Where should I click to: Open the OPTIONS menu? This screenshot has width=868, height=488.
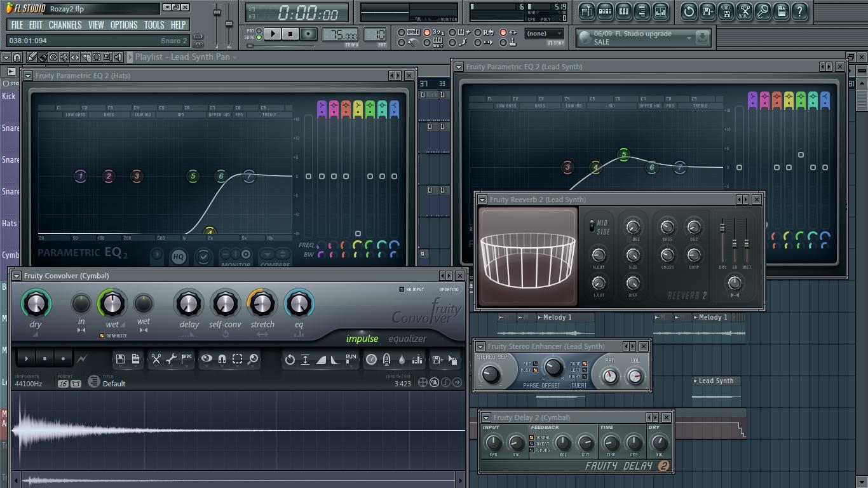coord(124,25)
